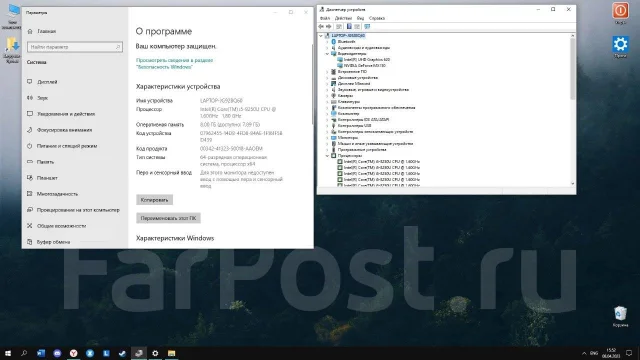Open the Действие menu in Device Manager
The width and height of the screenshot is (640, 360).
(343, 18)
